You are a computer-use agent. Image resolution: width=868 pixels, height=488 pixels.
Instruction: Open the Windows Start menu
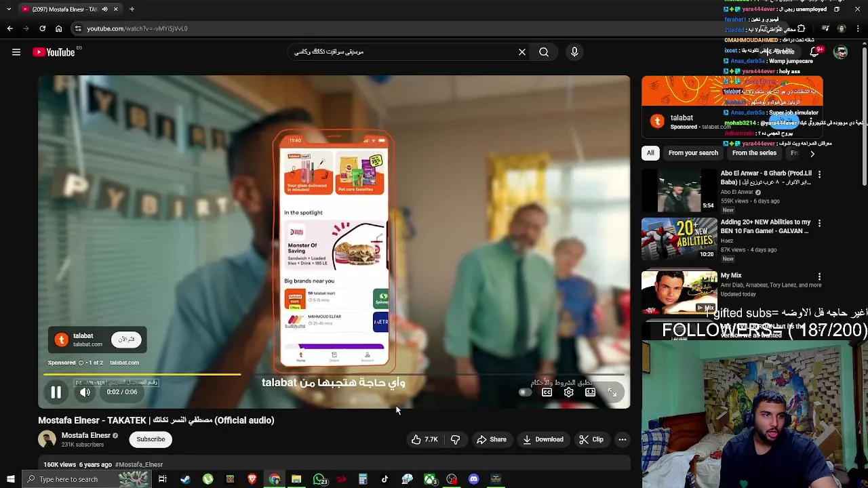pyautogui.click(x=10, y=479)
